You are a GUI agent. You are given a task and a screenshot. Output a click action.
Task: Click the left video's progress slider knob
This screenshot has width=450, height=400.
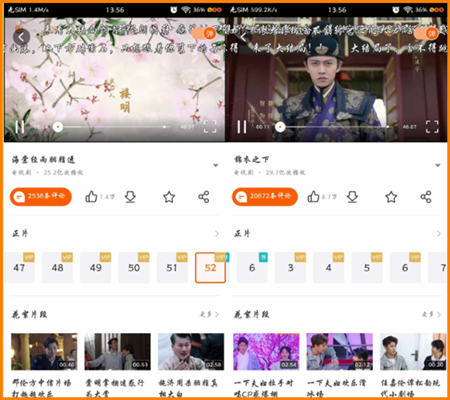58,127
